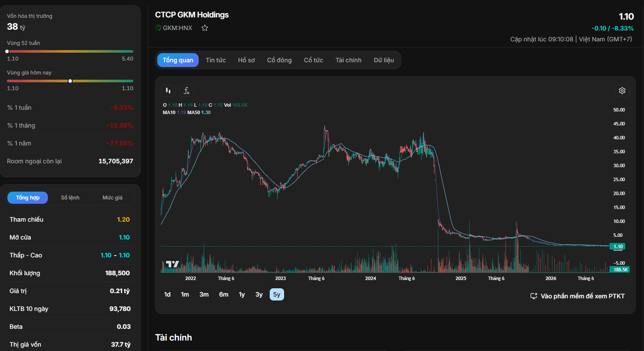Add GKM to favorites with star icon
The image size is (644, 351).
[x=205, y=28]
